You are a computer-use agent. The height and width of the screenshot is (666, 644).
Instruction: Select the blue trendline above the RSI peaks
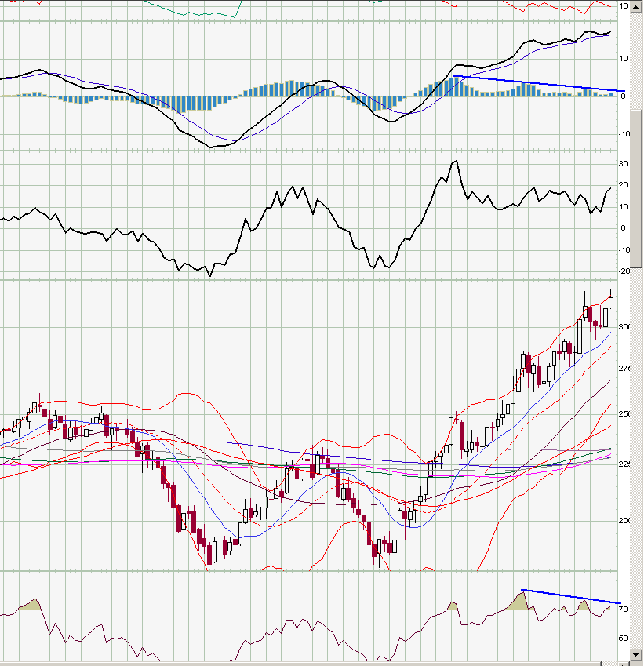click(x=571, y=596)
